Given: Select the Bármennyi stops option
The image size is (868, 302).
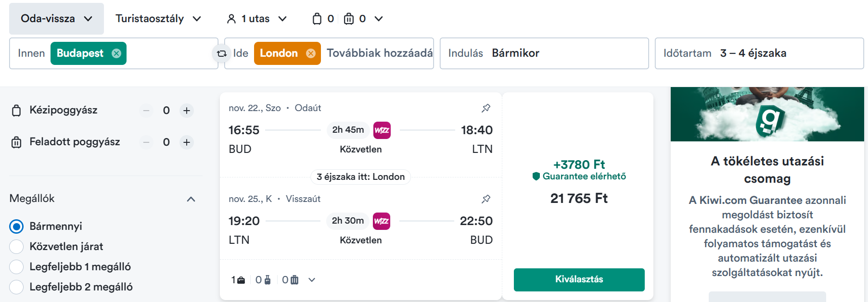Looking at the screenshot, I should tap(16, 226).
